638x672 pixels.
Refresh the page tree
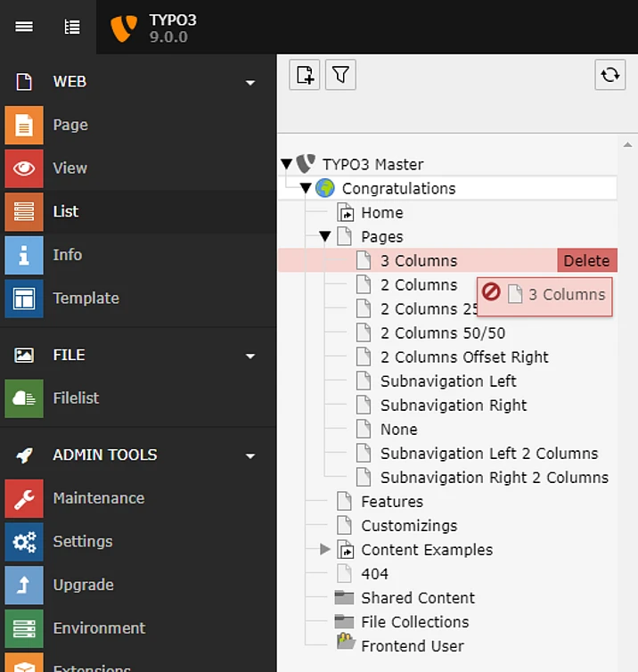610,75
